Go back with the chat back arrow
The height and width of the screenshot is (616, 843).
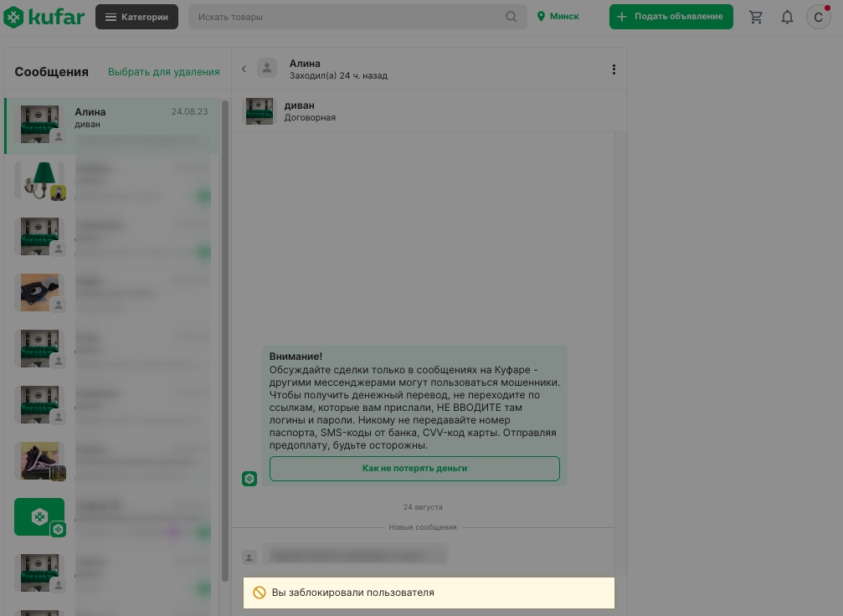click(244, 69)
